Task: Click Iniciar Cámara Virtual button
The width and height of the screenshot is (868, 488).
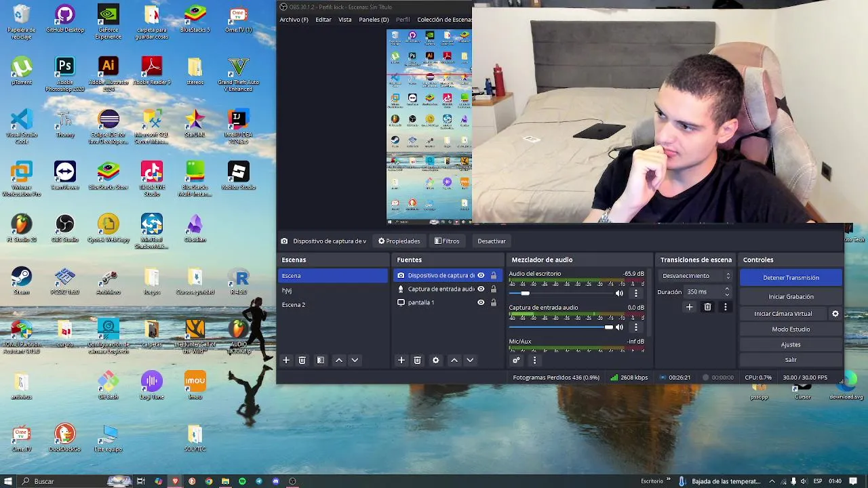Action: [x=783, y=314]
